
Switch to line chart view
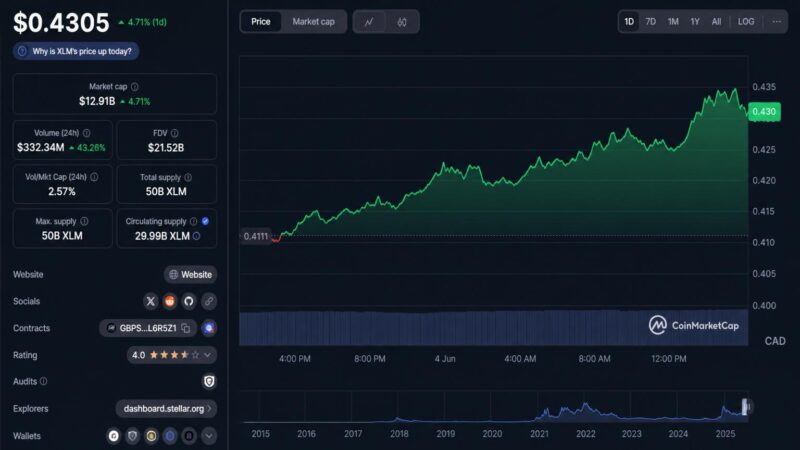click(x=369, y=21)
